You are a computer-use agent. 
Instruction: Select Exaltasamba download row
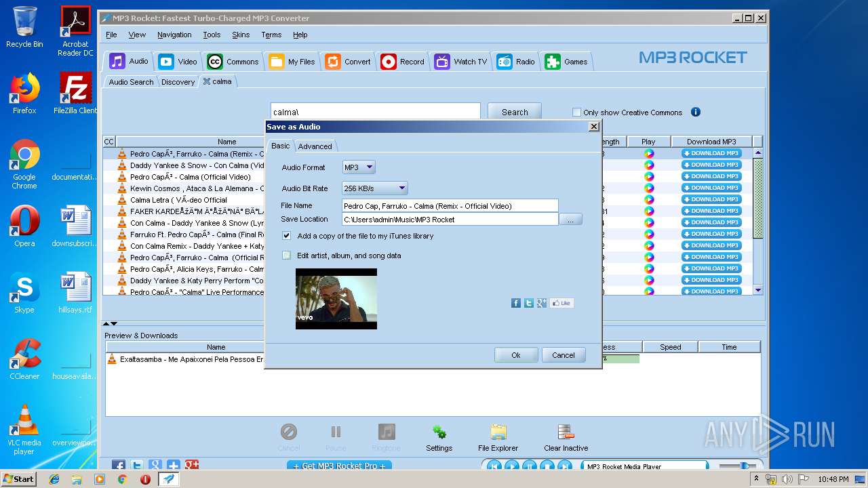point(433,359)
